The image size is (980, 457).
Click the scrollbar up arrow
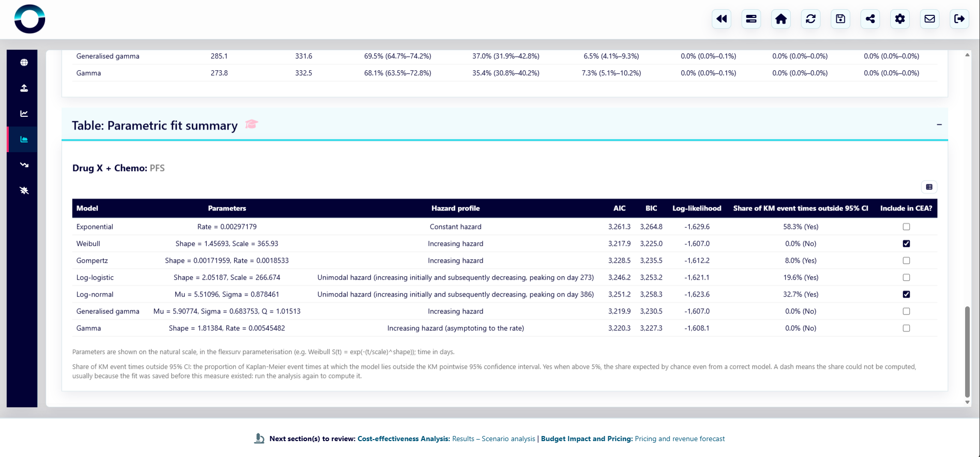pos(967,55)
